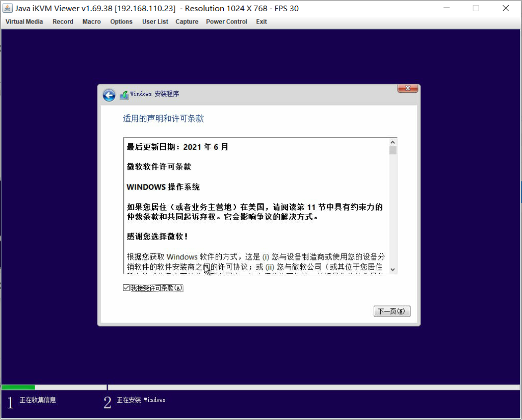522x420 pixels.
Task: Open the Power Control menu
Action: 226,22
